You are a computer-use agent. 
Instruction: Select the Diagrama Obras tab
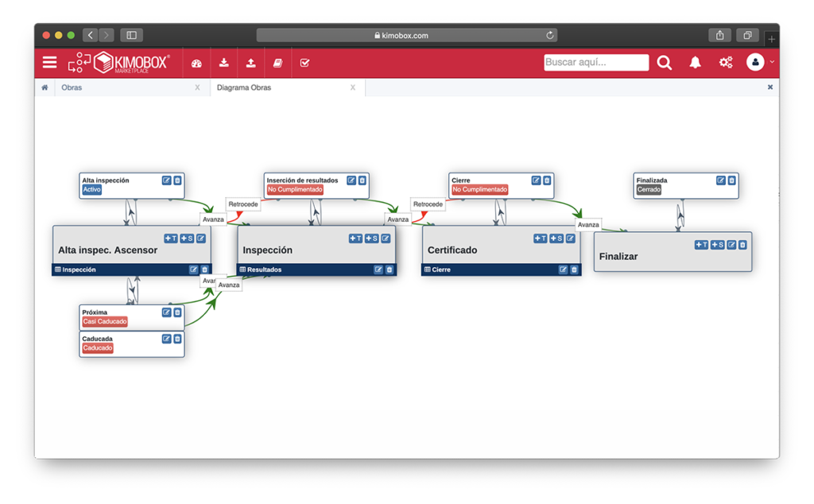[x=244, y=87]
